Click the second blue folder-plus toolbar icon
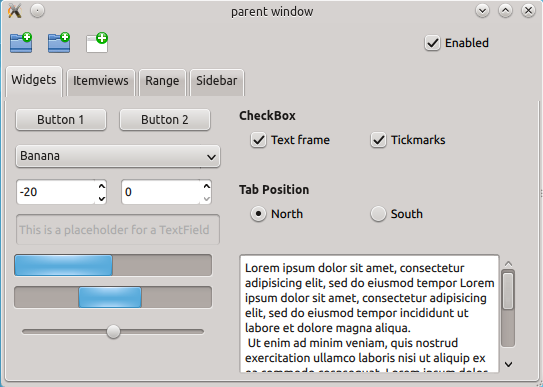This screenshot has height=387, width=543. click(59, 43)
